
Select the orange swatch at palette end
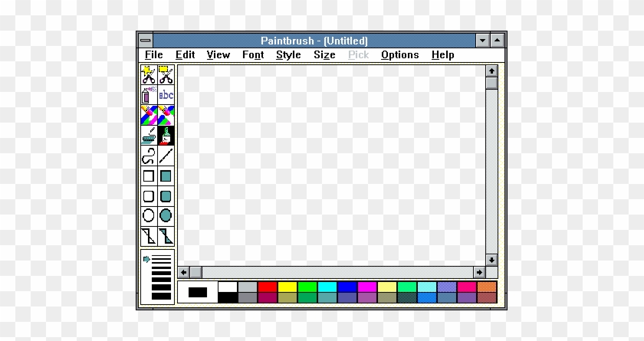tap(487, 287)
